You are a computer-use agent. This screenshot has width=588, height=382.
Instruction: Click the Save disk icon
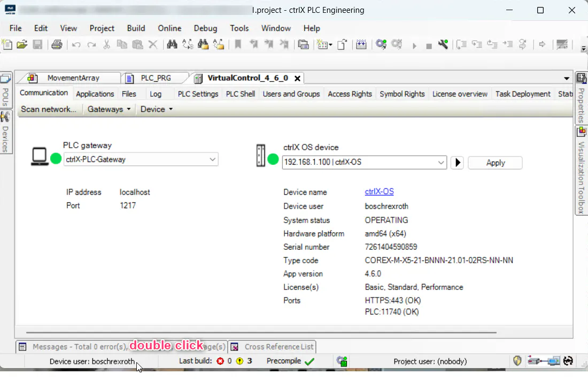coord(37,44)
